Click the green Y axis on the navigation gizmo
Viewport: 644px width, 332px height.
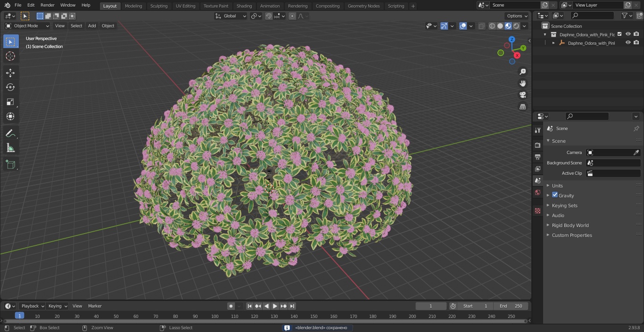(523, 48)
